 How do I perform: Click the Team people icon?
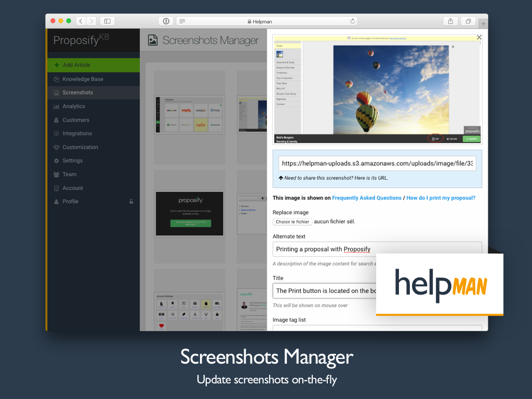[56, 174]
